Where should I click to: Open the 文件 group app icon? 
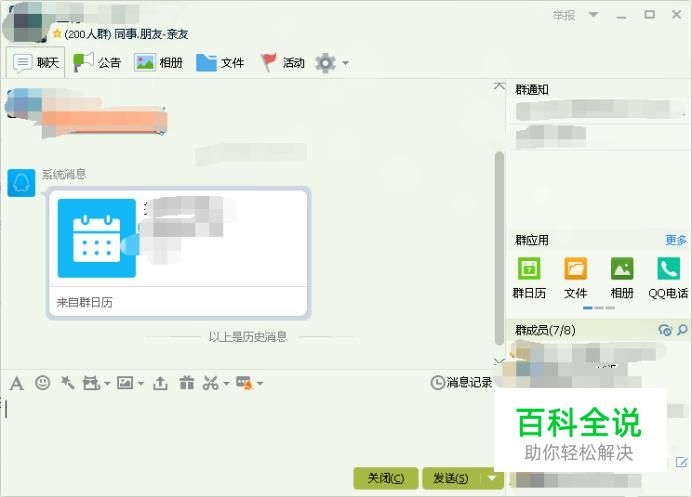tap(575, 278)
